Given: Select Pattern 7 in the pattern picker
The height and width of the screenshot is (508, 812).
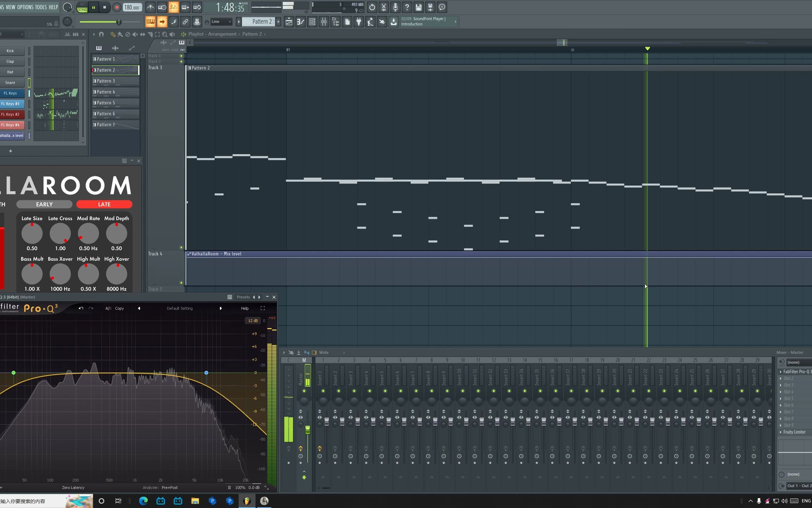Looking at the screenshot, I should [116, 125].
